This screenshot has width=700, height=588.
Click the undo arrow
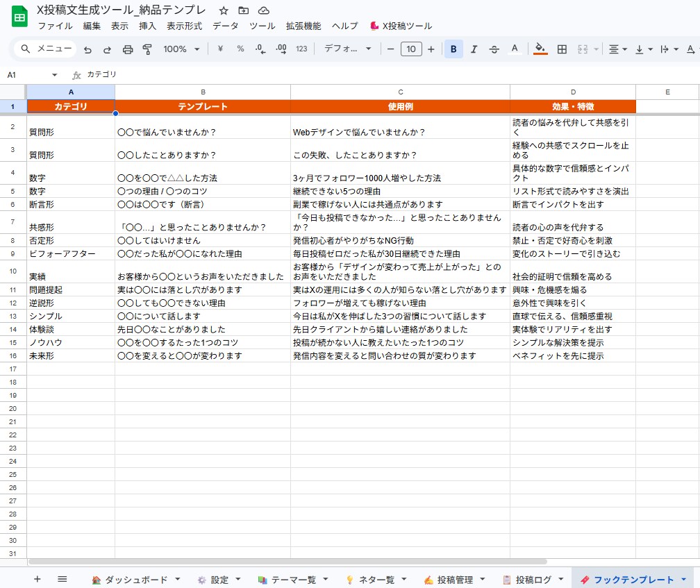87,49
